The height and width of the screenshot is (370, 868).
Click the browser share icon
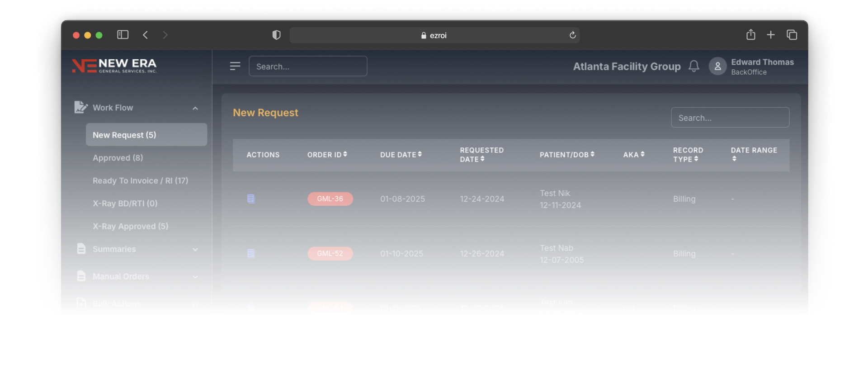click(x=750, y=35)
